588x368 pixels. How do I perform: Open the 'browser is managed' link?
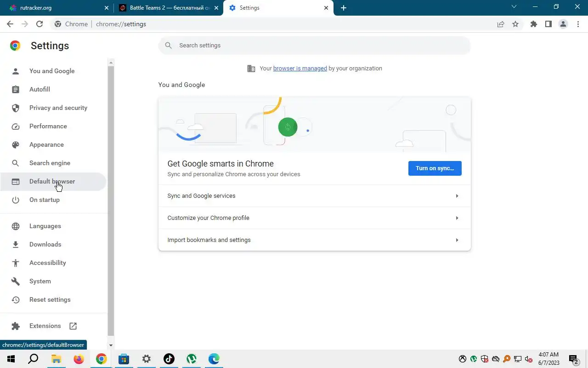[300, 68]
